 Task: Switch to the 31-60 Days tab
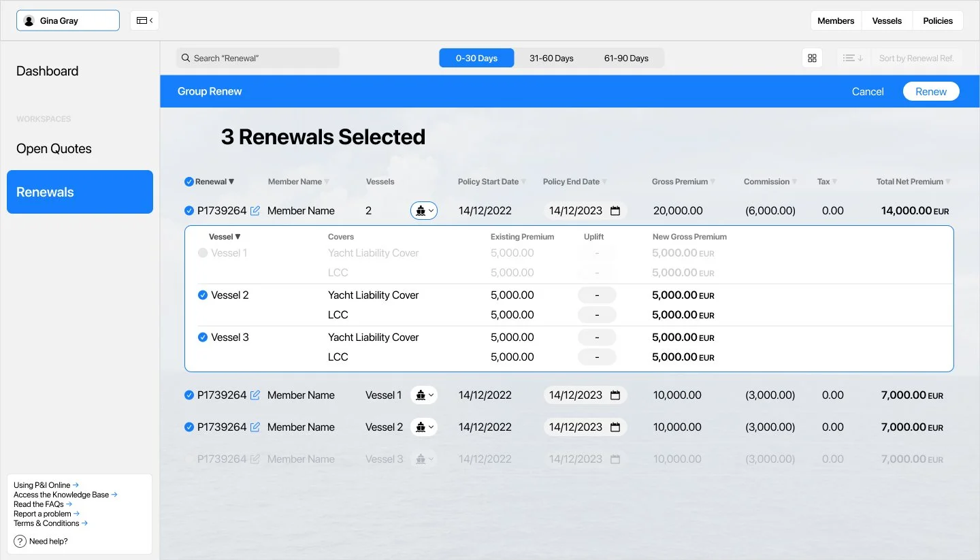551,58
